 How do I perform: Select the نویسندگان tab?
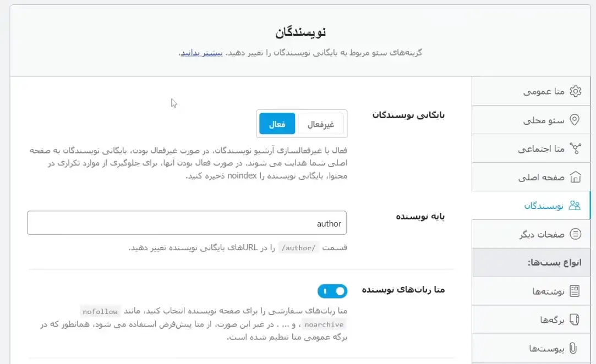click(x=531, y=206)
